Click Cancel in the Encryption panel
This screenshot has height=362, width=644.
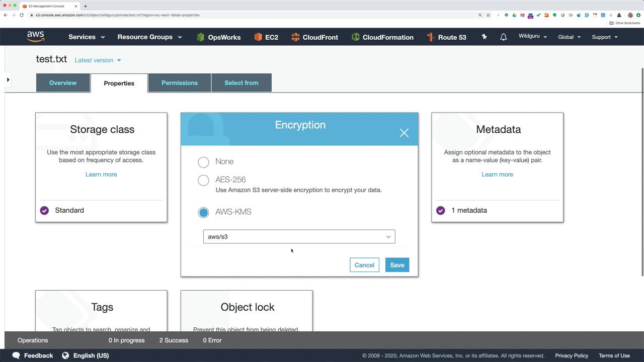[364, 265]
